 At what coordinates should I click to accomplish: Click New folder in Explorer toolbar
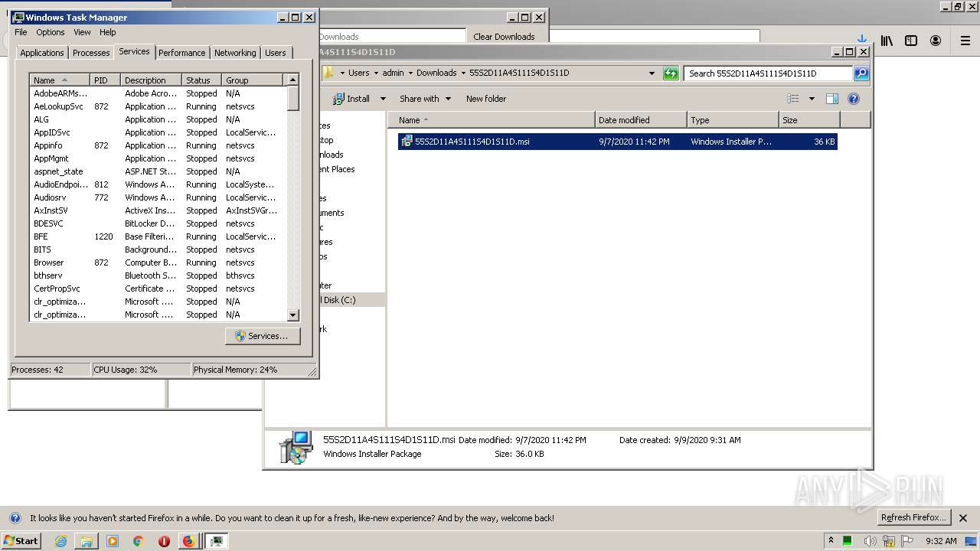pyautogui.click(x=486, y=99)
